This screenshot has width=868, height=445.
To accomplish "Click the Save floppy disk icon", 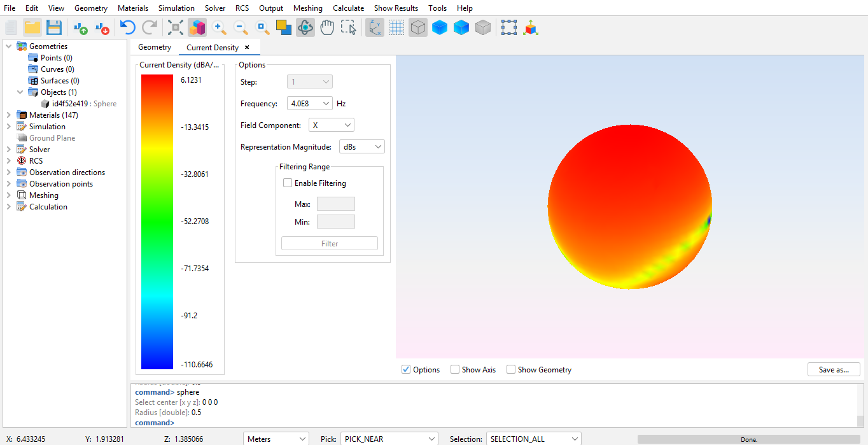I will (53, 27).
